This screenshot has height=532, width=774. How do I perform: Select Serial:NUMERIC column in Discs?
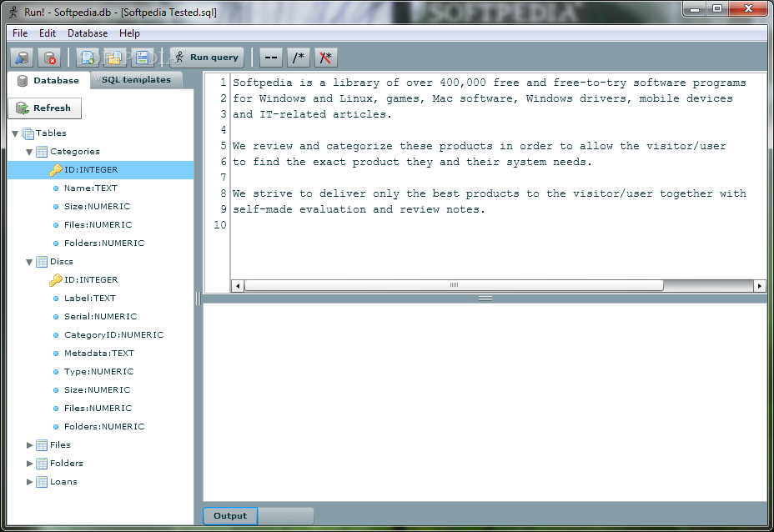[101, 316]
